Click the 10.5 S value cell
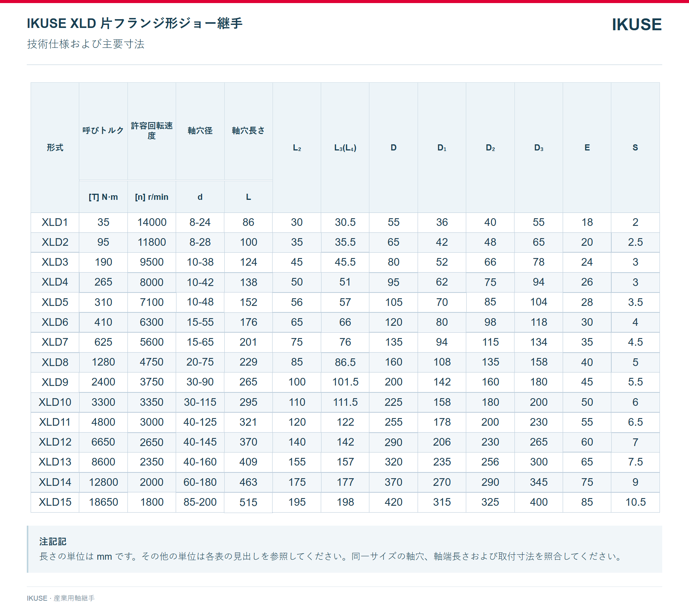The width and height of the screenshot is (689, 616). (x=635, y=502)
